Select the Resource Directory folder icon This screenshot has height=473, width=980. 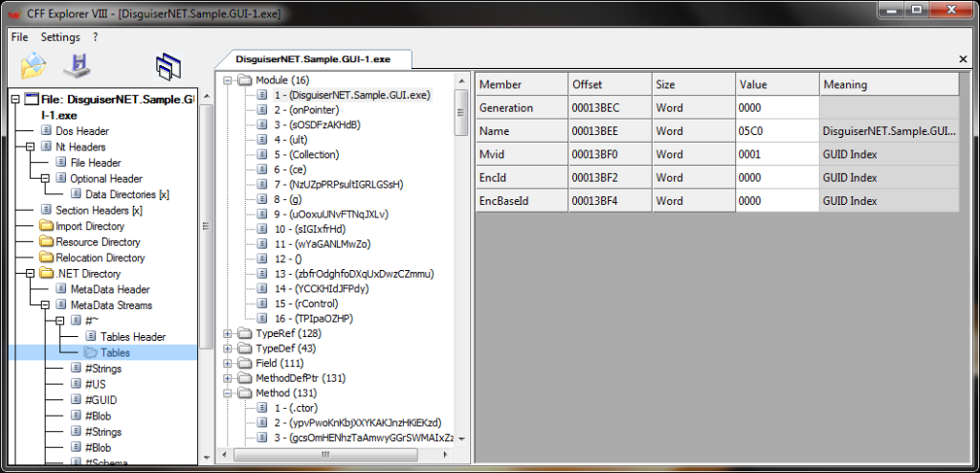pyautogui.click(x=47, y=242)
